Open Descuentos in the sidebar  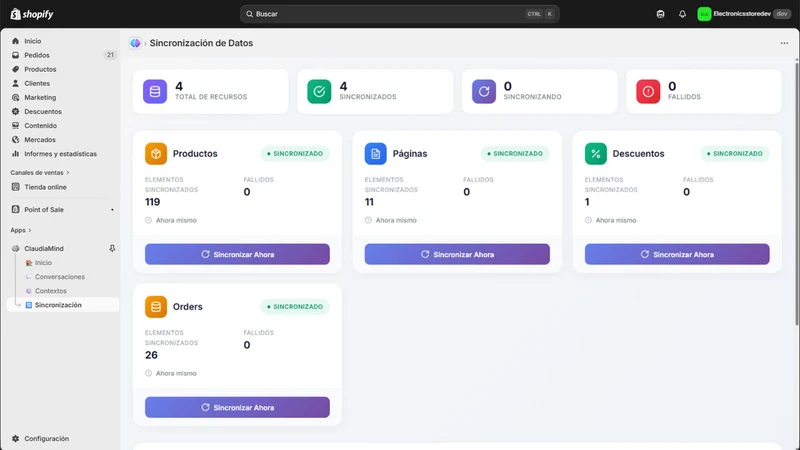[x=43, y=111]
